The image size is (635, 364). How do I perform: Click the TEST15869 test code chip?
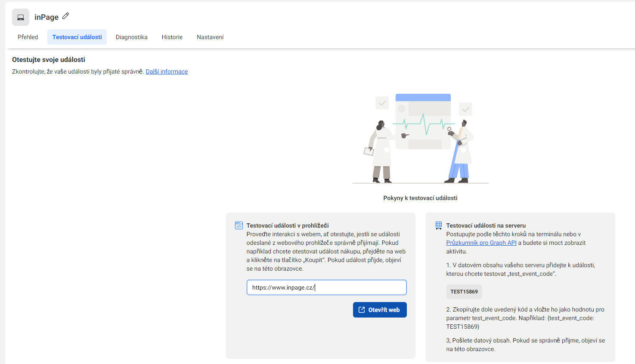[x=464, y=292]
